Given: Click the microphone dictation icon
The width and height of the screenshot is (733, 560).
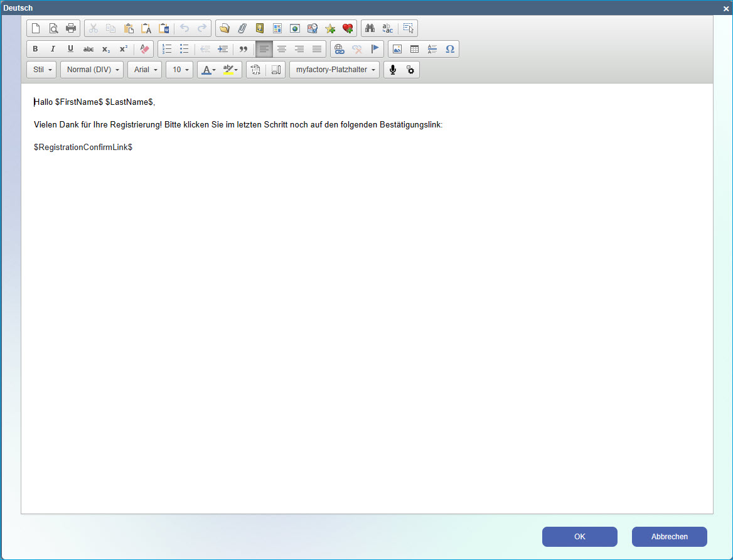Looking at the screenshot, I should pyautogui.click(x=393, y=70).
